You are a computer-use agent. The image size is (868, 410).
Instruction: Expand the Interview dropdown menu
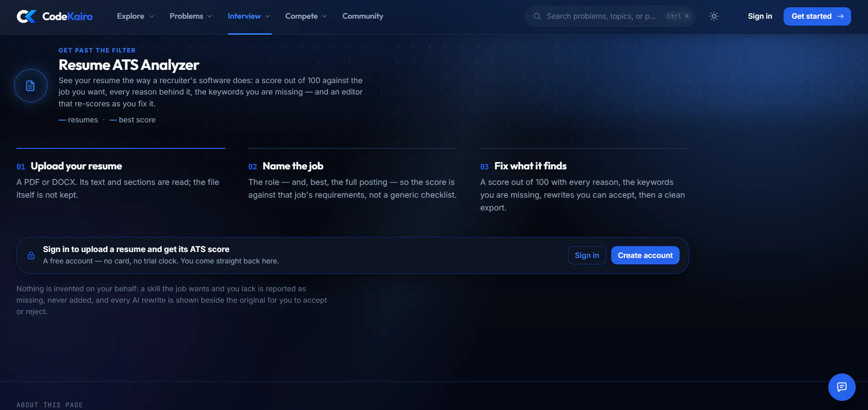coord(249,16)
